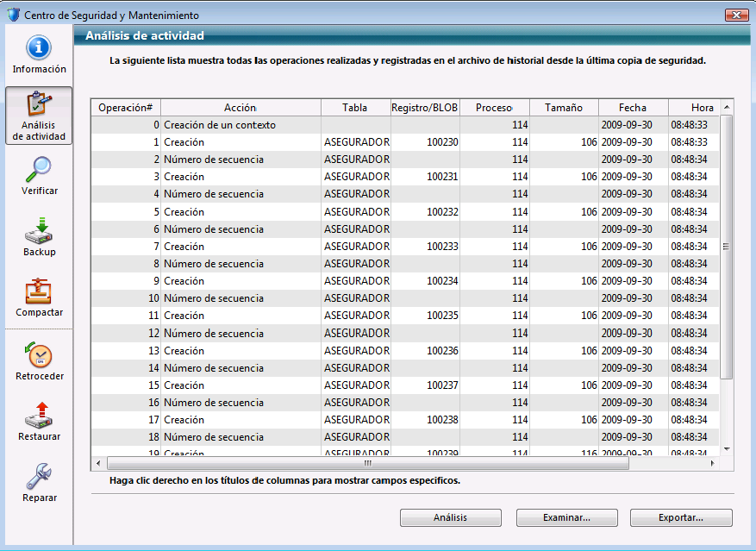Click the Acción column header
Screen dimensions: 756x551
coord(240,108)
